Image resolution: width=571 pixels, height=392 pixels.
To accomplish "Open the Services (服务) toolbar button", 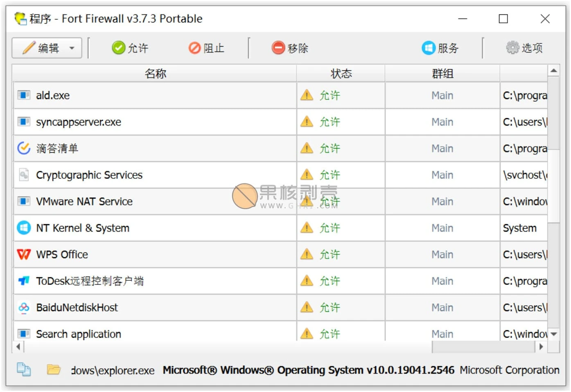I will (x=440, y=48).
